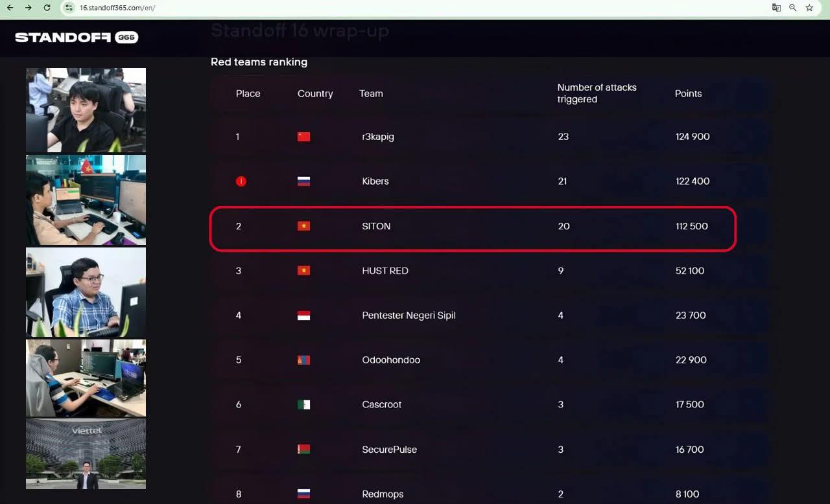Viewport: 830px width, 504px height.
Task: Select the SITON team name
Action: click(376, 226)
